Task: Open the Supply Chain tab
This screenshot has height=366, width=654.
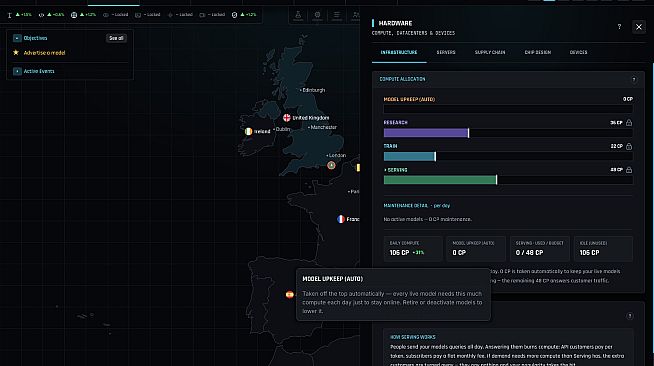Action: point(490,53)
